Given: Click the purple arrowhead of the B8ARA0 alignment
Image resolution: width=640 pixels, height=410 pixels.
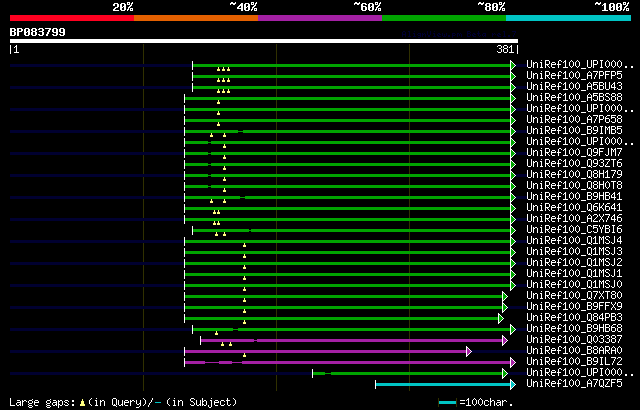Looking at the screenshot, I should [469, 352].
